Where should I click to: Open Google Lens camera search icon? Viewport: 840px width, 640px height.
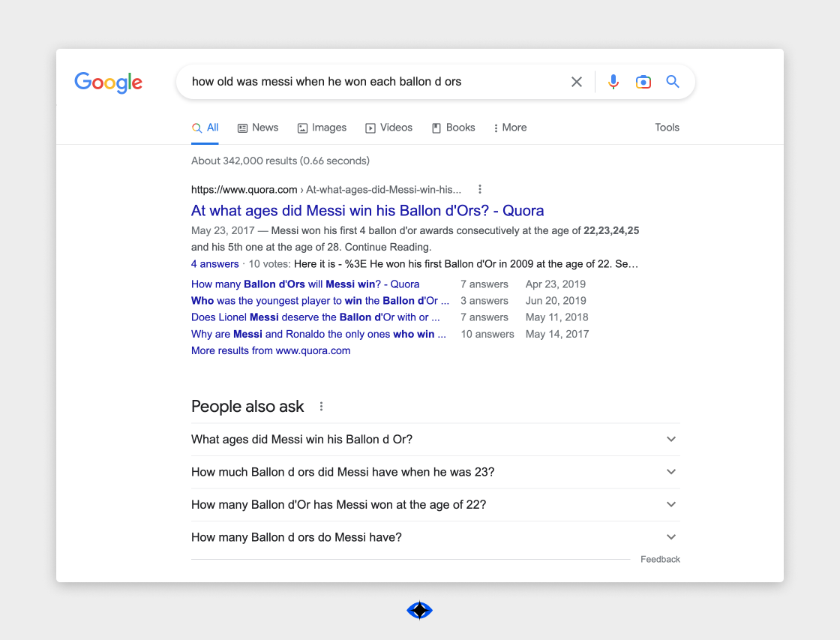643,82
